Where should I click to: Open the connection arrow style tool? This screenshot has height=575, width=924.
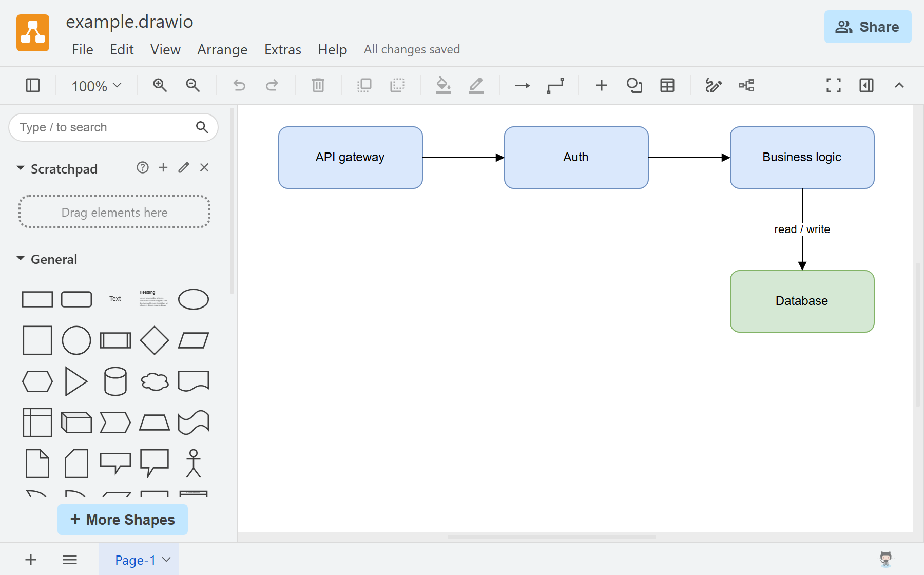(x=523, y=85)
